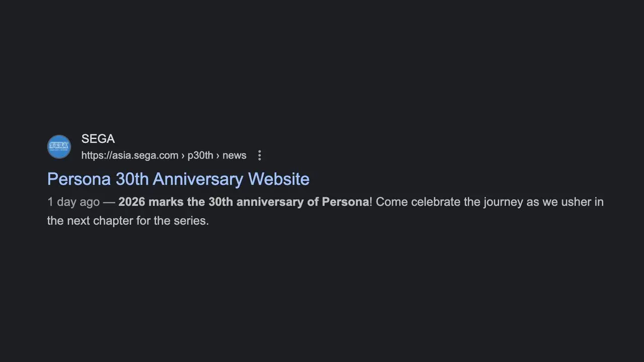Click the p30th breadcrumb segment
Screen dimensions: 644x362
point(200,155)
